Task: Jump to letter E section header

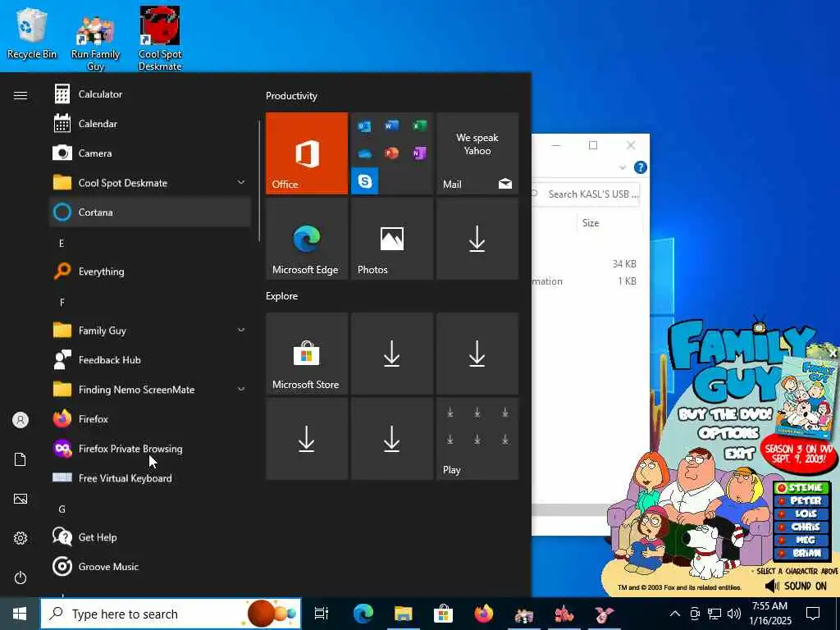Action: pyautogui.click(x=62, y=243)
